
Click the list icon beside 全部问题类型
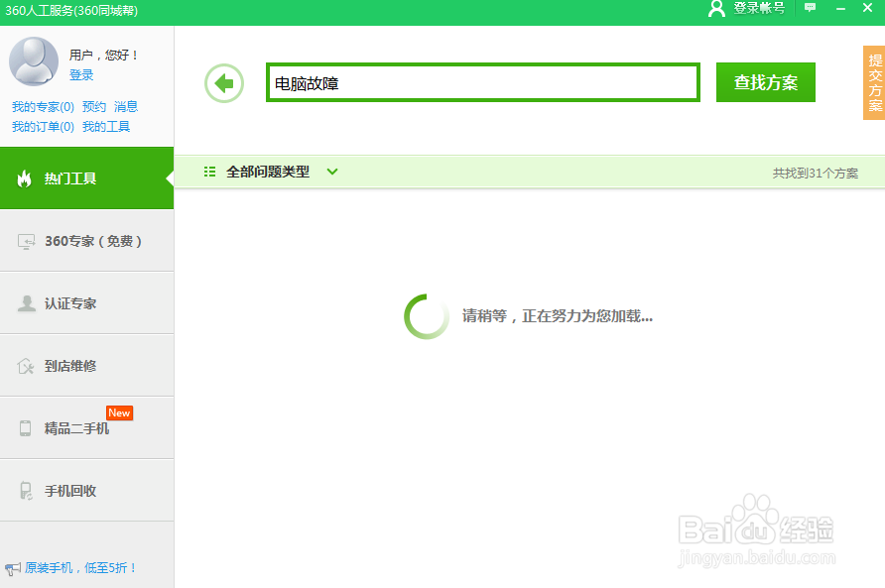tap(209, 172)
